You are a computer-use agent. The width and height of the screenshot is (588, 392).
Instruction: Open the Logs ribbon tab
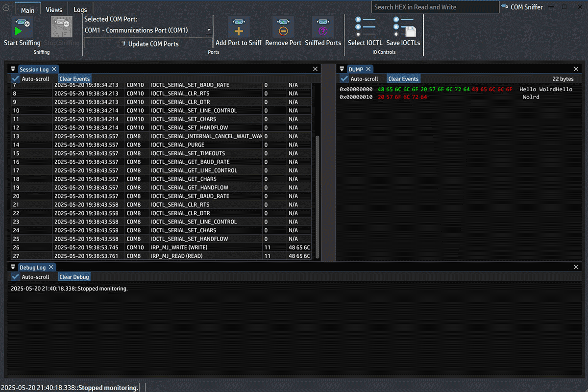(80, 10)
